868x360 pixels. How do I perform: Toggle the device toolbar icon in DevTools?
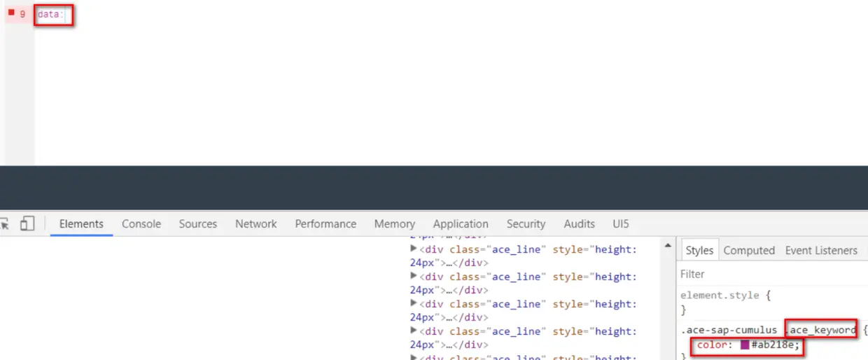point(27,224)
